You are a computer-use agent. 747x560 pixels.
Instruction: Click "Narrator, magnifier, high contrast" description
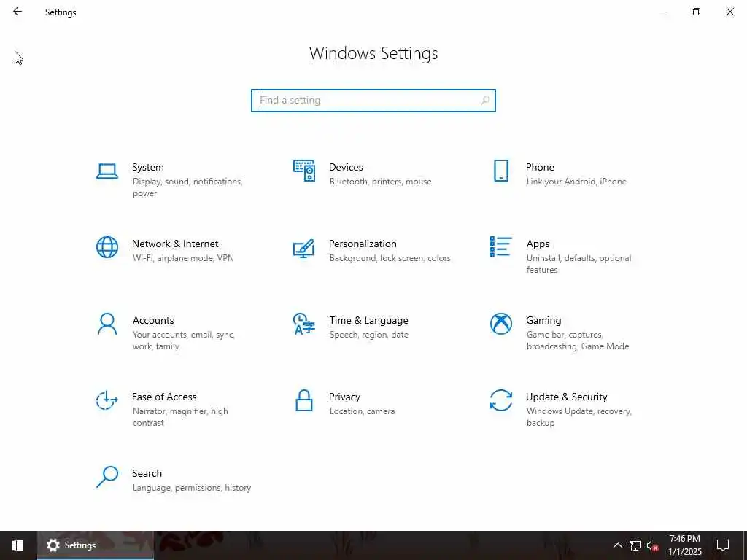[180, 416]
